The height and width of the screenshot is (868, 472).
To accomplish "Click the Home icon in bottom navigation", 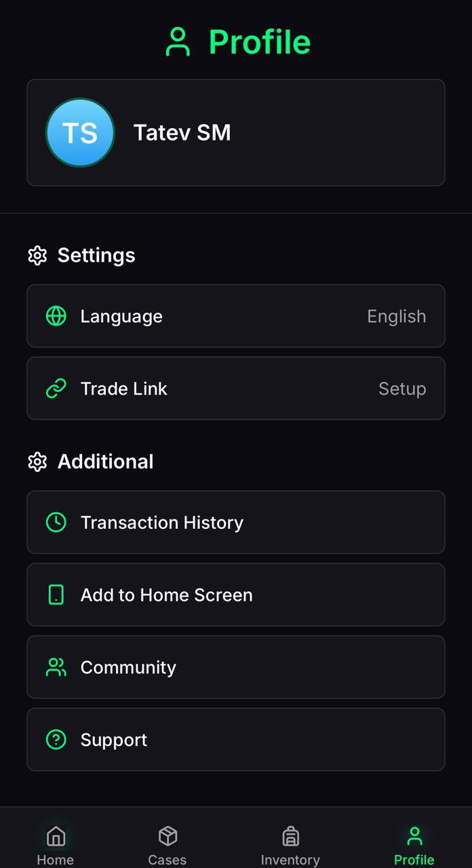I will (x=55, y=835).
